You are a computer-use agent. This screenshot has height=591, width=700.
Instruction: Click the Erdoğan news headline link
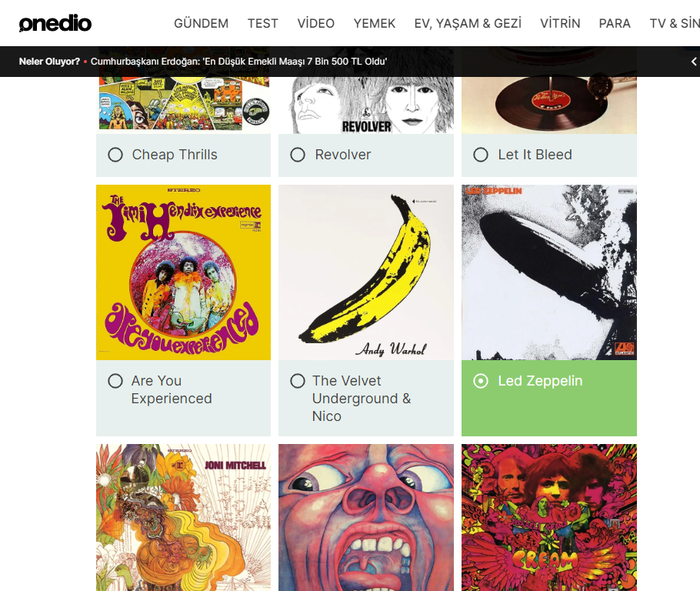pos(238,62)
